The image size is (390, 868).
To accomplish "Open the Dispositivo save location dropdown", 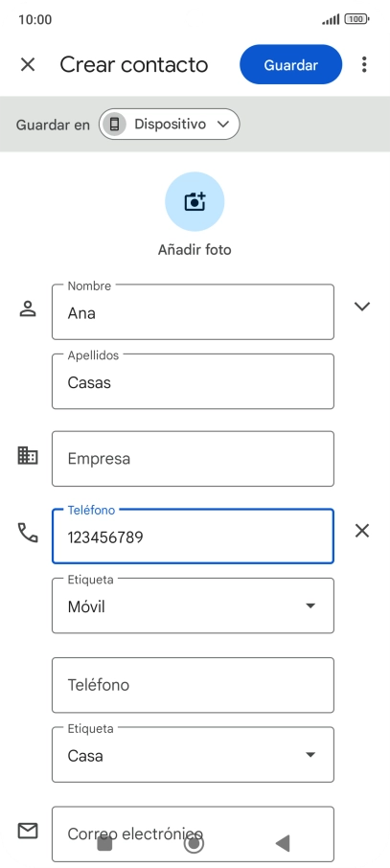I will point(169,124).
